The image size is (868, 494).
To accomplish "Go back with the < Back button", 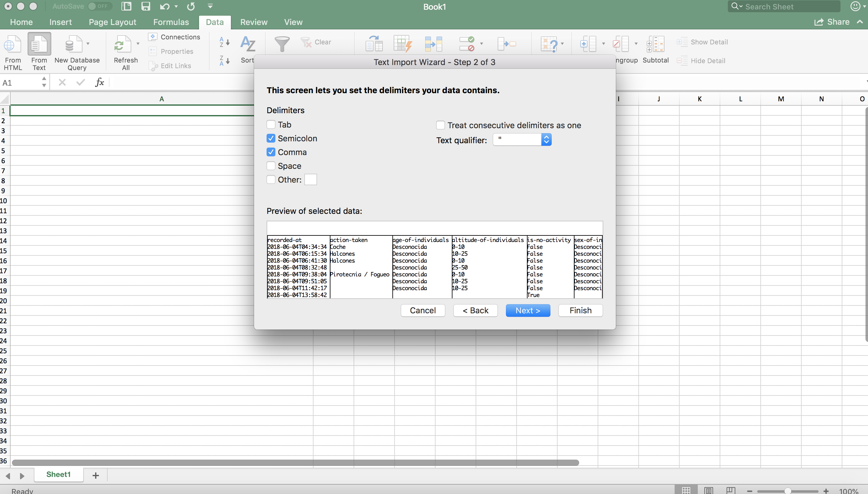I will [475, 310].
